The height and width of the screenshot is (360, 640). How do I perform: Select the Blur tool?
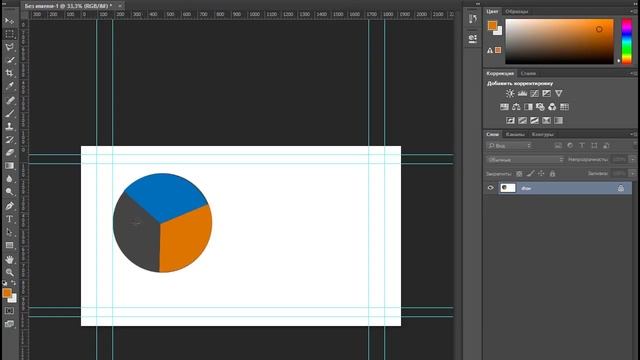[x=9, y=179]
